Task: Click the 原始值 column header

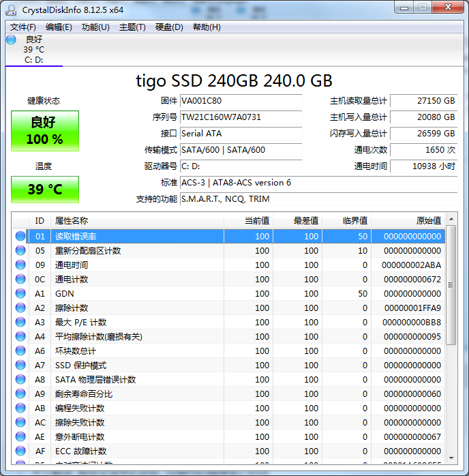Action: click(428, 220)
